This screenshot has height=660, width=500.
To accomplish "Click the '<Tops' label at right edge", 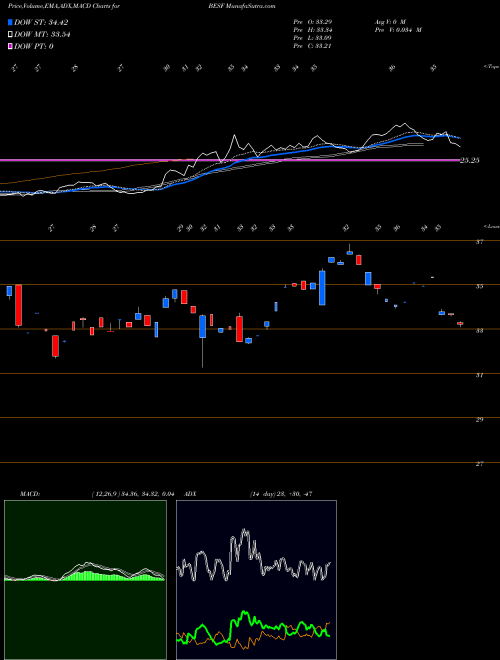I will coord(491,67).
